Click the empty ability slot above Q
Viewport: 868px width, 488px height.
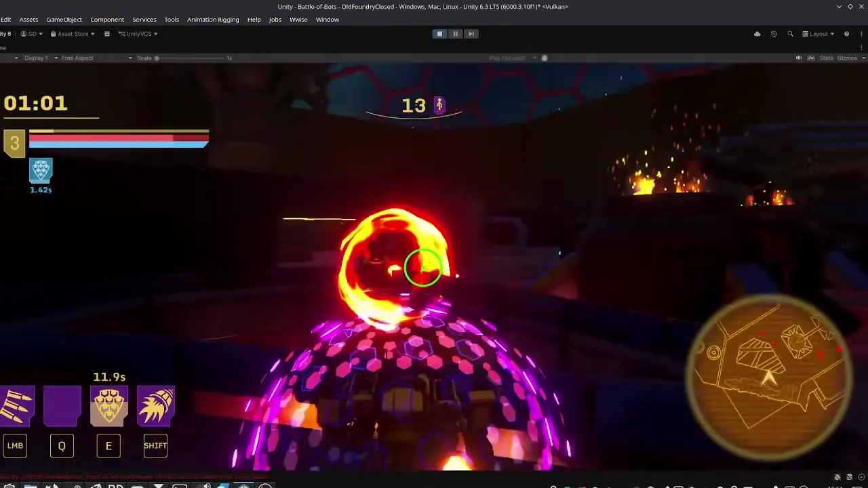(x=62, y=407)
